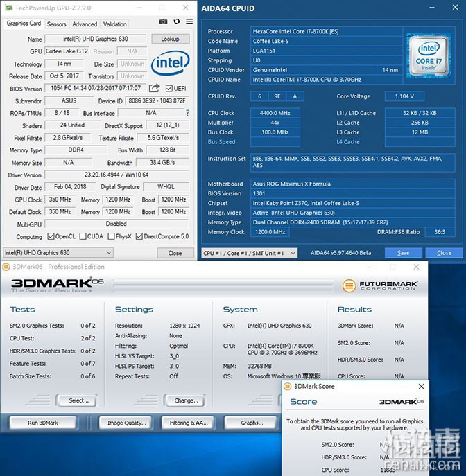Click the GPU-Z title bar app icon
The width and height of the screenshot is (466, 476).
[8, 8]
